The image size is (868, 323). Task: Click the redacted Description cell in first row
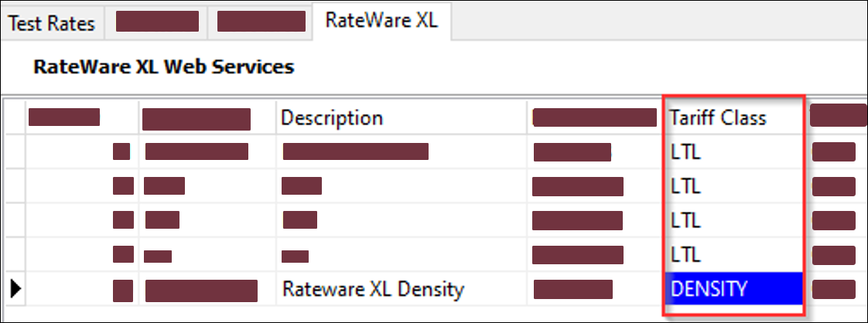tap(356, 151)
